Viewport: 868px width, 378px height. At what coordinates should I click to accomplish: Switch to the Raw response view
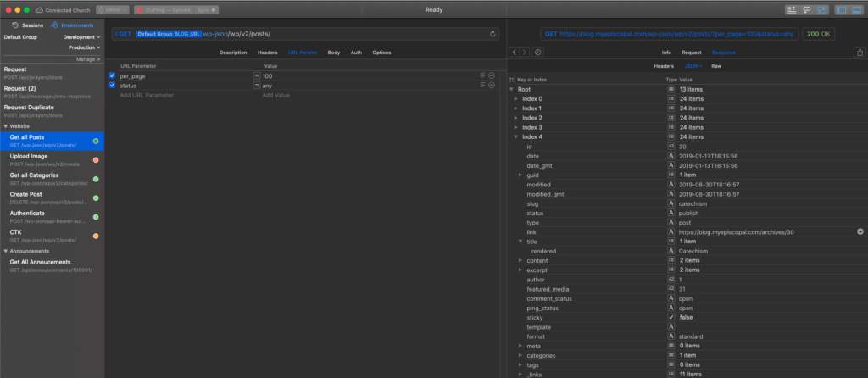pos(716,66)
